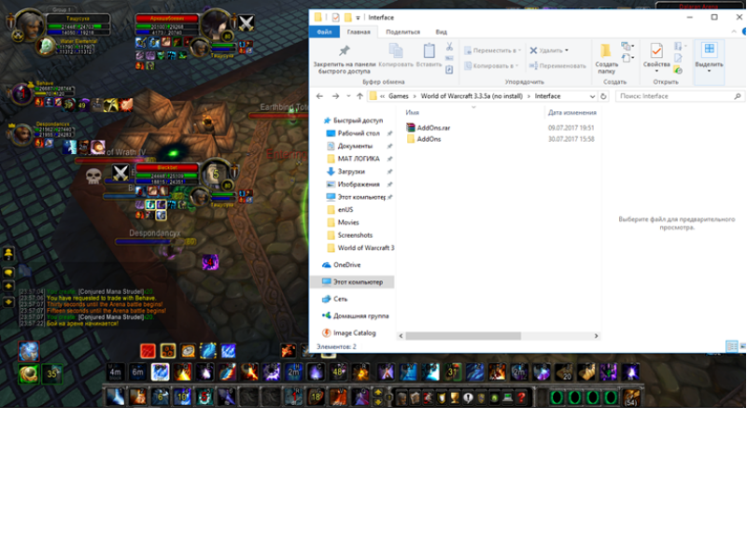This screenshot has width=747, height=560.
Task: Click the Select (Выделить) grid icon
Action: pos(709,50)
